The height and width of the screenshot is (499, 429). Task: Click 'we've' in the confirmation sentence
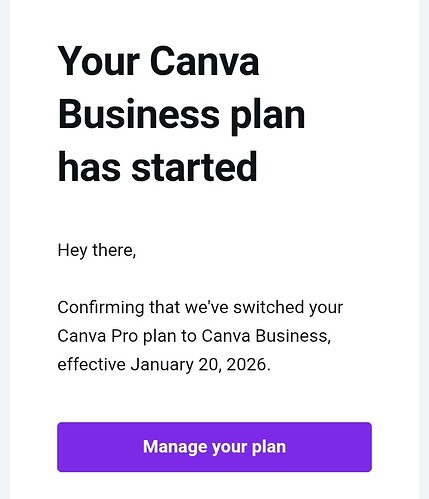click(207, 307)
